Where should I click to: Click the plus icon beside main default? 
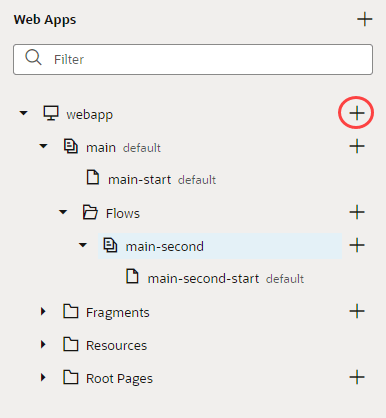pos(357,146)
